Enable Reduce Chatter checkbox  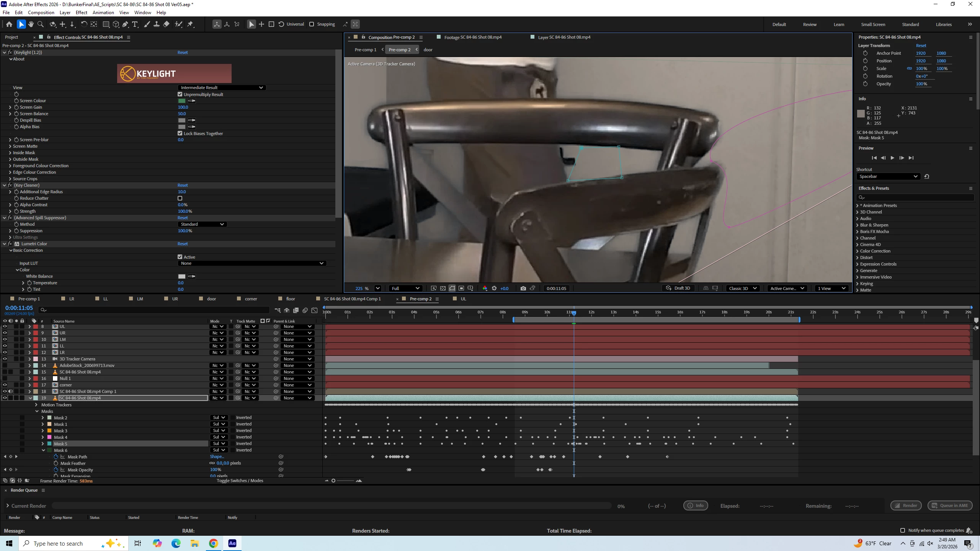[180, 198]
